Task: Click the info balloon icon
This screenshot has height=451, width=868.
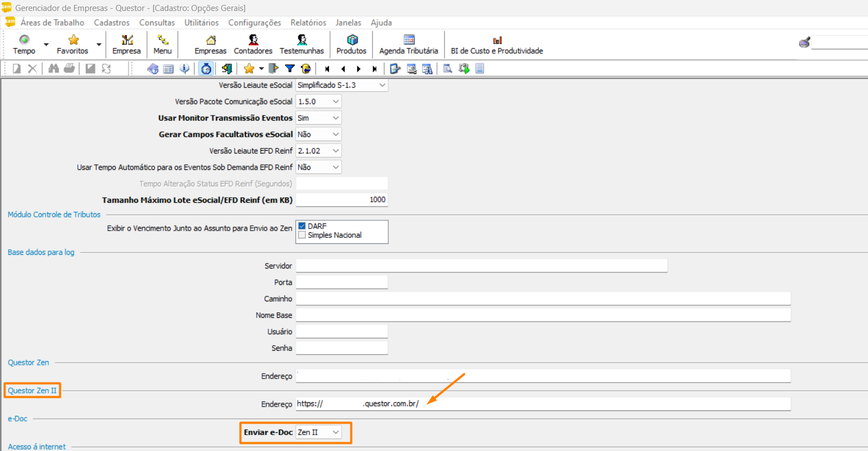Action: point(184,68)
